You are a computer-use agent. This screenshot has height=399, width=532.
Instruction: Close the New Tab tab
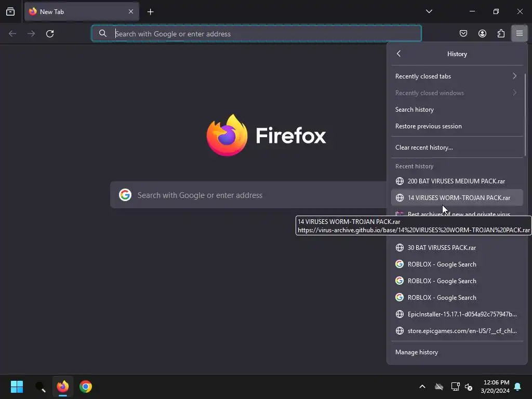pyautogui.click(x=130, y=11)
